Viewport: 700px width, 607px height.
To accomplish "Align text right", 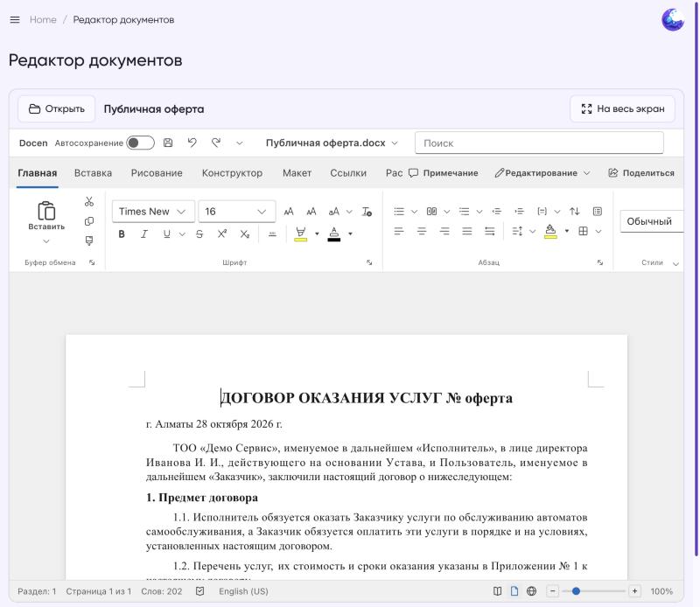I will [x=444, y=231].
